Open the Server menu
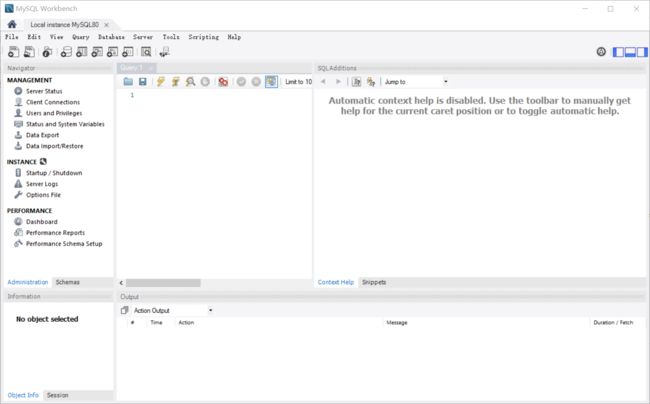Image resolution: width=650 pixels, height=404 pixels. point(143,37)
